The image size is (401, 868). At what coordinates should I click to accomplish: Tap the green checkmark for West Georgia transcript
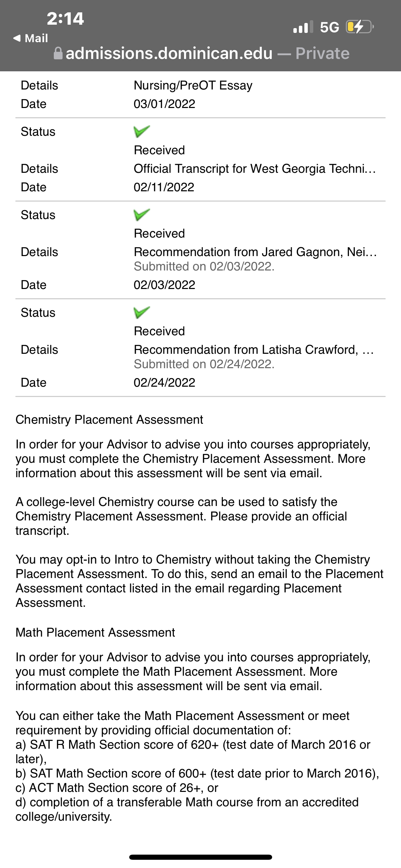pos(142,131)
